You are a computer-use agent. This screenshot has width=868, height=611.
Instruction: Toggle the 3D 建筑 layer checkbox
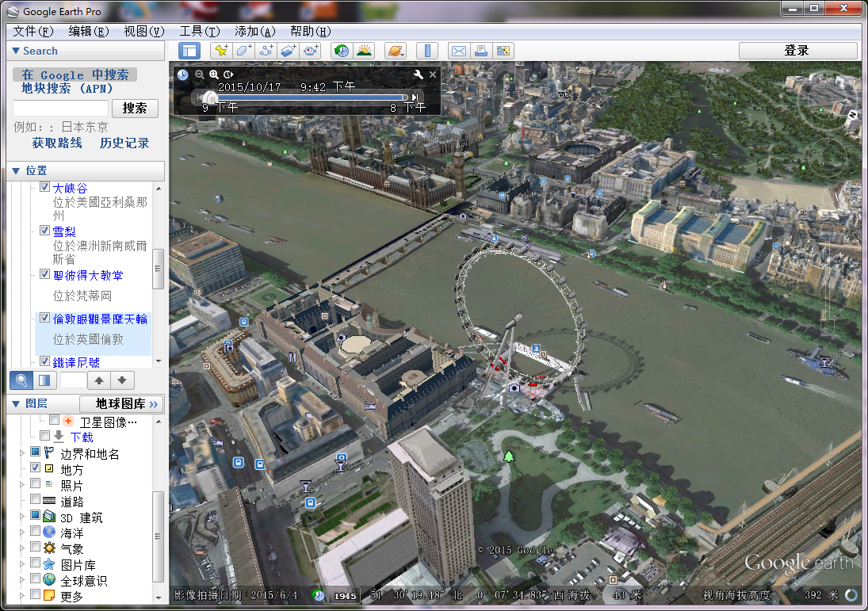[35, 515]
